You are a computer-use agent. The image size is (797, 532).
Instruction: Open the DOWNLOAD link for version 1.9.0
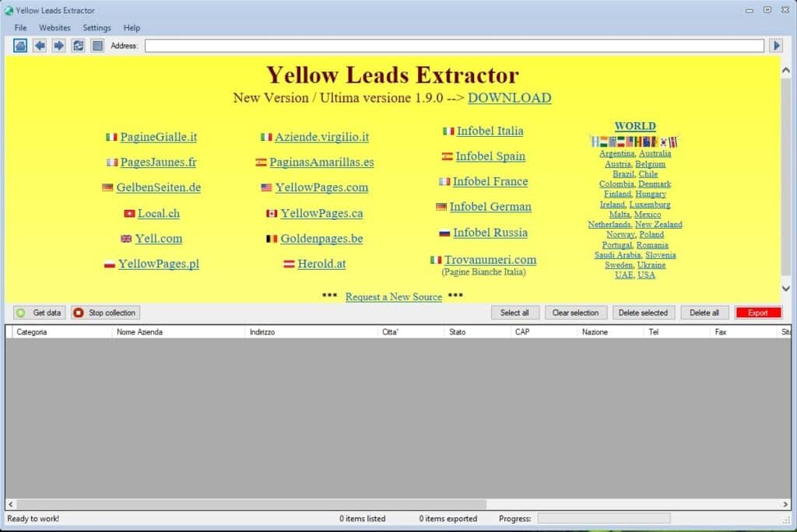point(510,98)
